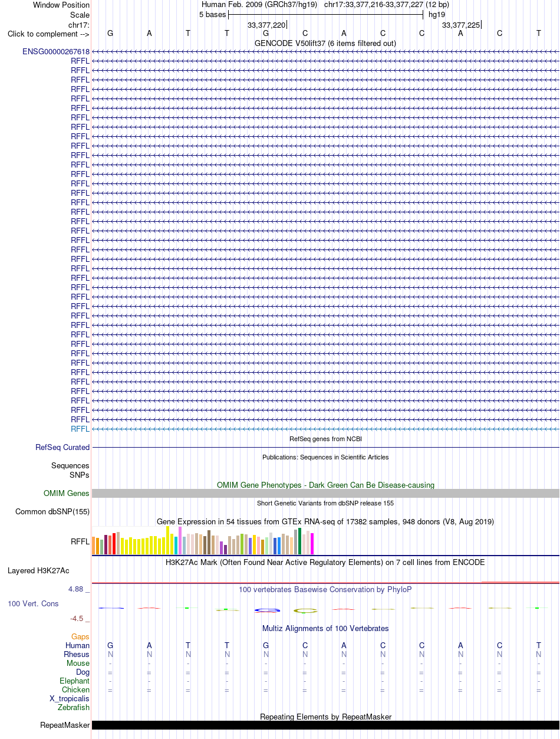Click the Elephant species label
560x739 pixels.
click(x=75, y=681)
